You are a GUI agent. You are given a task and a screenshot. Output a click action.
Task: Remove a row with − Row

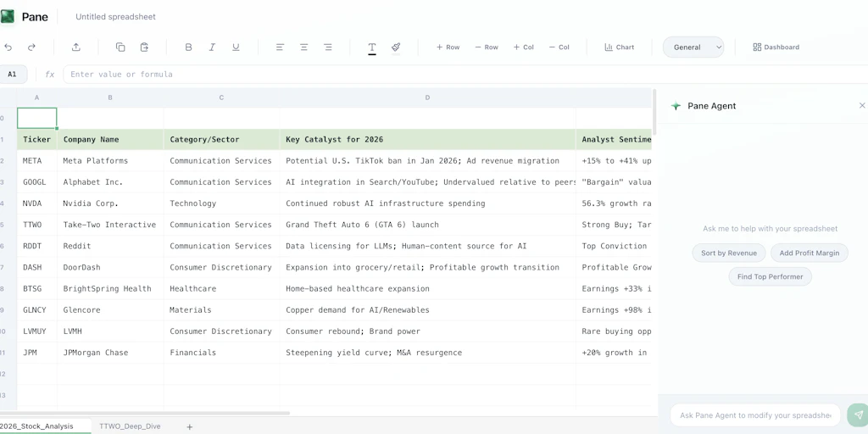click(487, 47)
